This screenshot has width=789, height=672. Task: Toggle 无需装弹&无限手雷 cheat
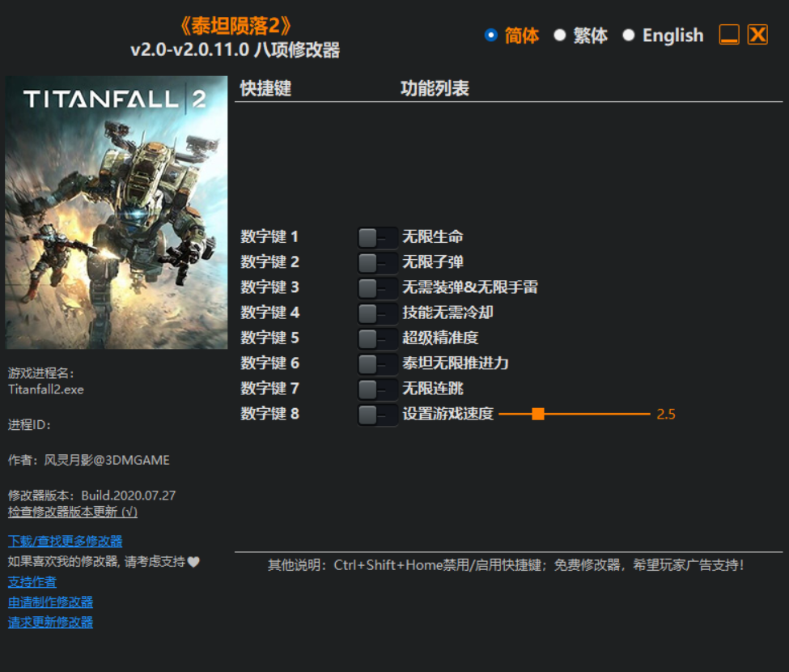(x=376, y=287)
